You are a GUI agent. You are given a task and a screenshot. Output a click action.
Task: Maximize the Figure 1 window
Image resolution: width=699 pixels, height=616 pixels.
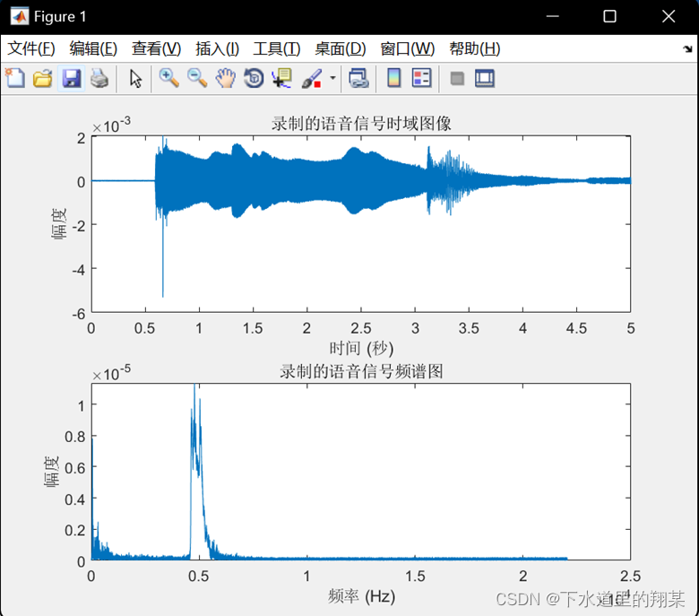pos(609,17)
